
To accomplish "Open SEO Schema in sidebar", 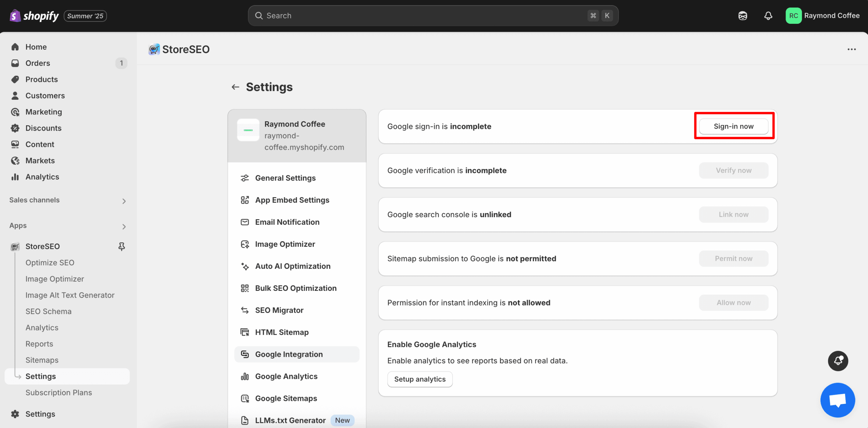I will pos(48,312).
